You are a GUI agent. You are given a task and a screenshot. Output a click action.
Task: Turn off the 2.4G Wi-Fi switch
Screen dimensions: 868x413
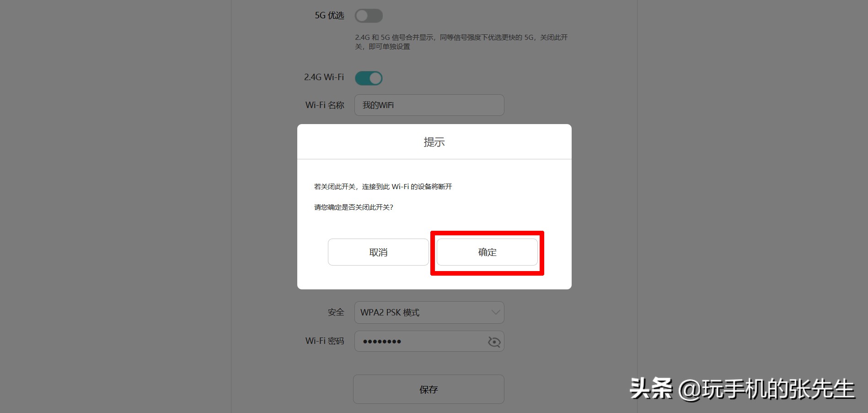(x=369, y=78)
